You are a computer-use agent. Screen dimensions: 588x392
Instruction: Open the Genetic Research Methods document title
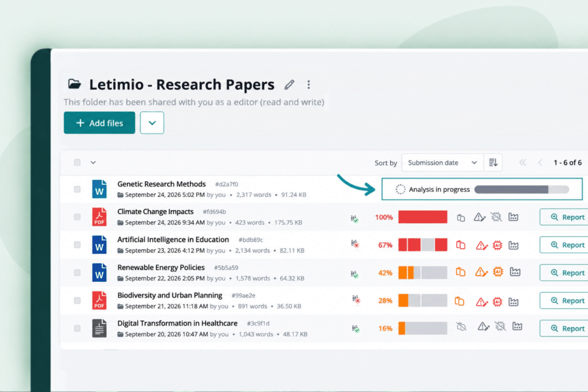[x=161, y=184]
